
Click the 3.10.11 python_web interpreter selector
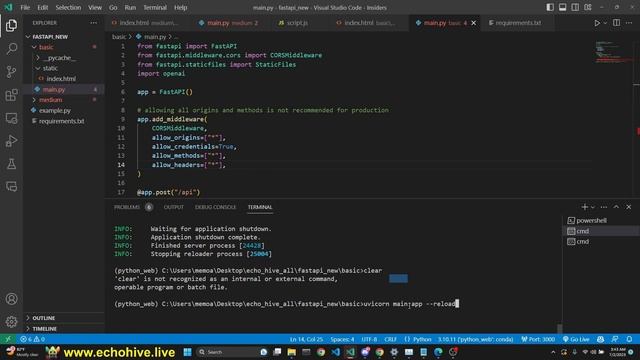pyautogui.click(x=476, y=339)
